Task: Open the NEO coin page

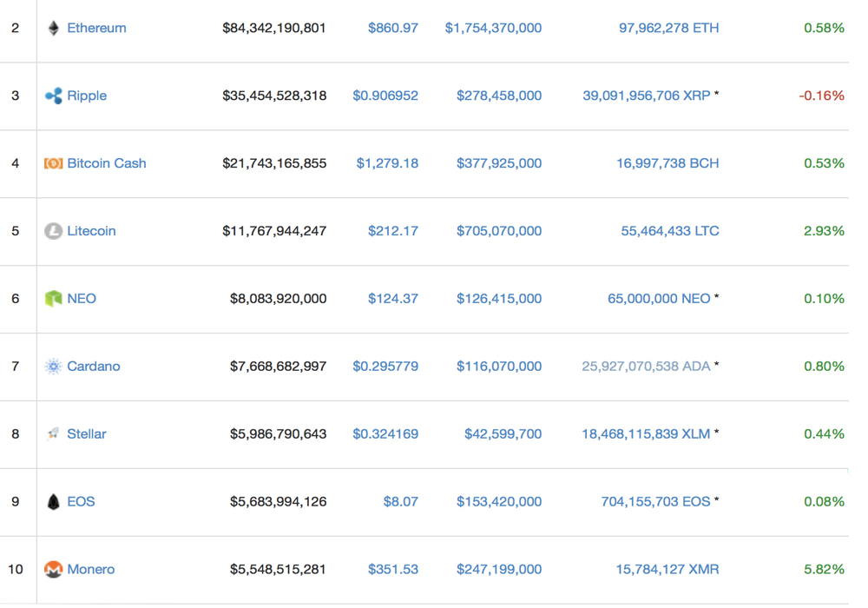Action: 82,299
